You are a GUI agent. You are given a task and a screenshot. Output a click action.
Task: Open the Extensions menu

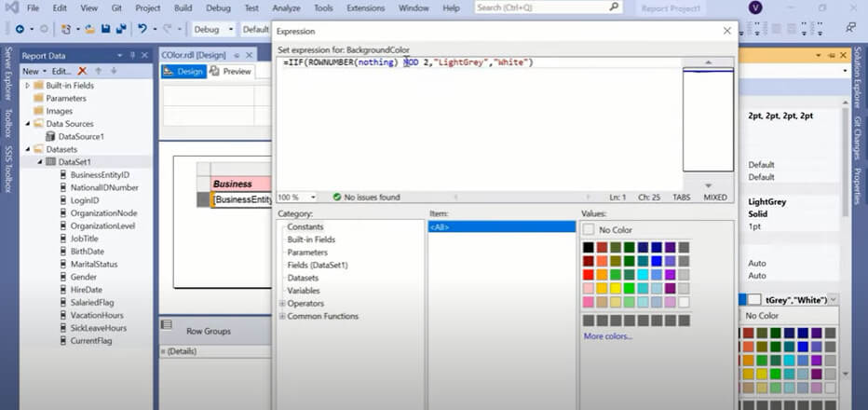click(x=364, y=7)
